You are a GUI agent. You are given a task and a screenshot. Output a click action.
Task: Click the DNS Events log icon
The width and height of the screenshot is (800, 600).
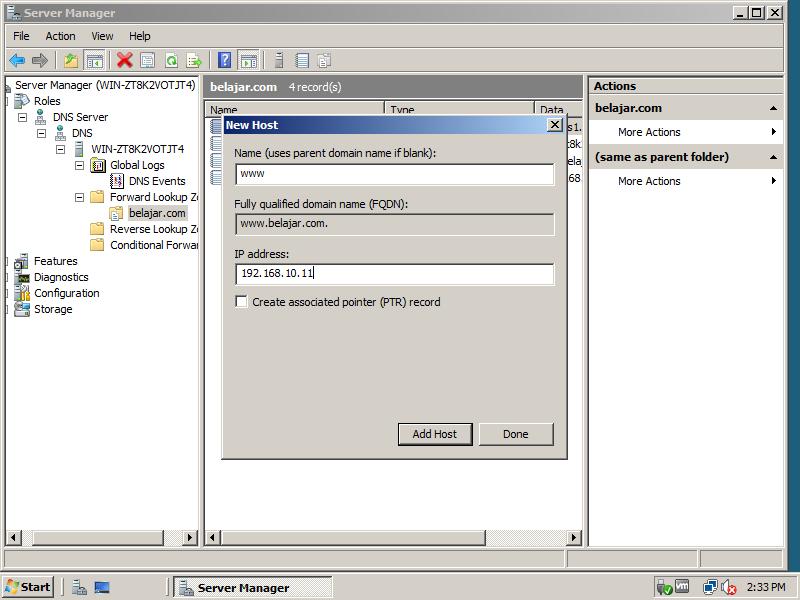pyautogui.click(x=117, y=181)
